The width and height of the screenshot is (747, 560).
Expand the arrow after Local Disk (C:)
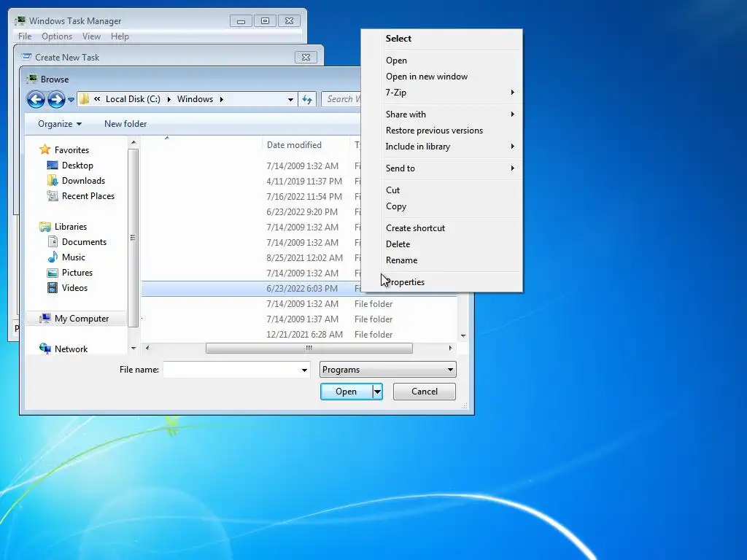point(169,99)
